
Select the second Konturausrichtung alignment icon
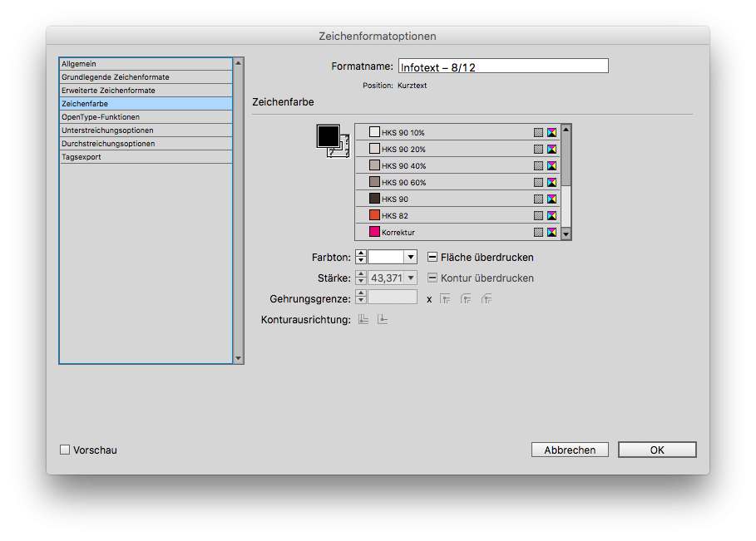click(x=383, y=319)
